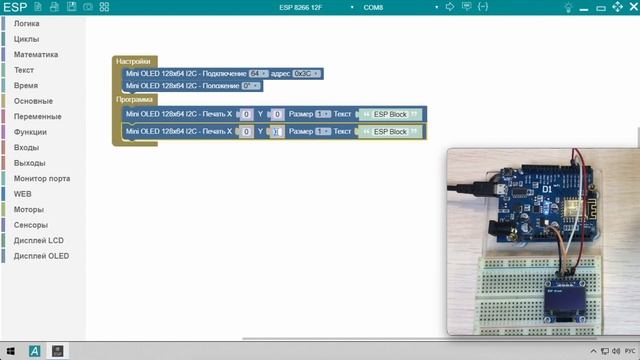Open the serial monitor screen icon
The width and height of the screenshot is (640, 360).
(x=467, y=7)
